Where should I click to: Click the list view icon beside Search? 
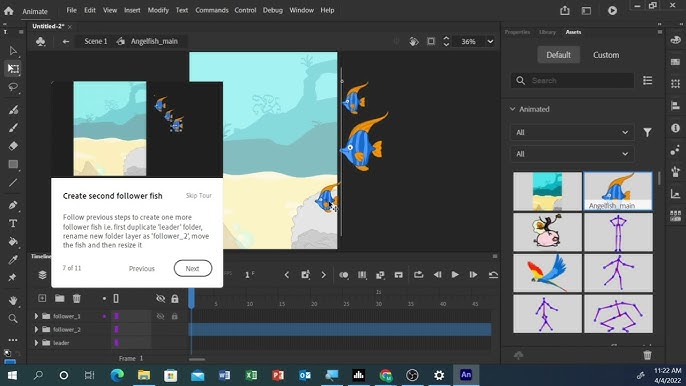(x=648, y=81)
